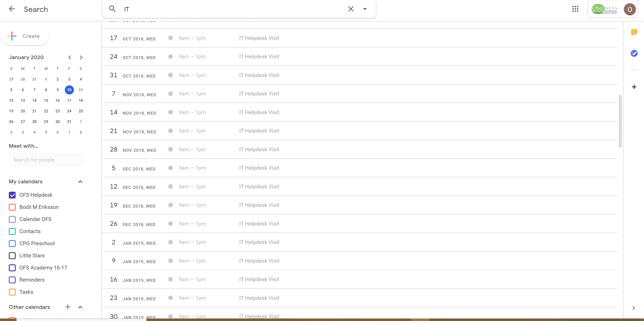Uncheck the OFS Helpdesk calendar
Screen dimensions: 644x321
12,195
